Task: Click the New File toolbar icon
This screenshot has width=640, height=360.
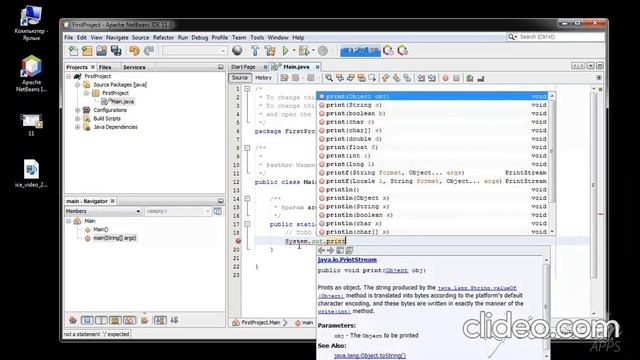Action: [73, 51]
